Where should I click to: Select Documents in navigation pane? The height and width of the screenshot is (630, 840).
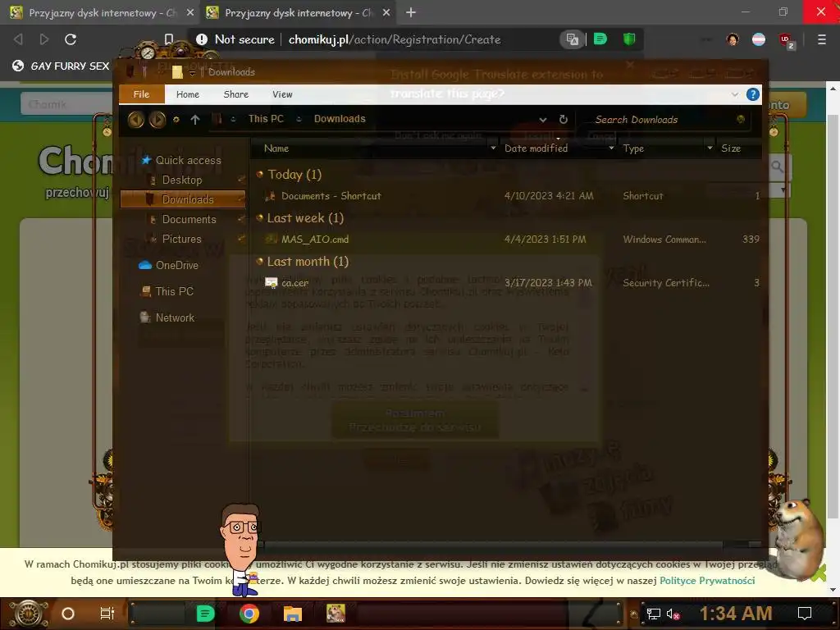tap(189, 219)
